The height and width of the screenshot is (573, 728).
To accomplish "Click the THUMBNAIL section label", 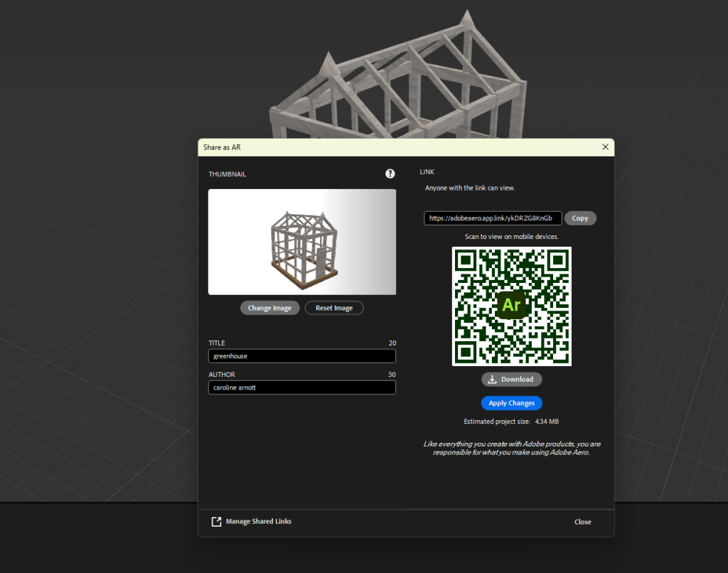I will pyautogui.click(x=227, y=174).
